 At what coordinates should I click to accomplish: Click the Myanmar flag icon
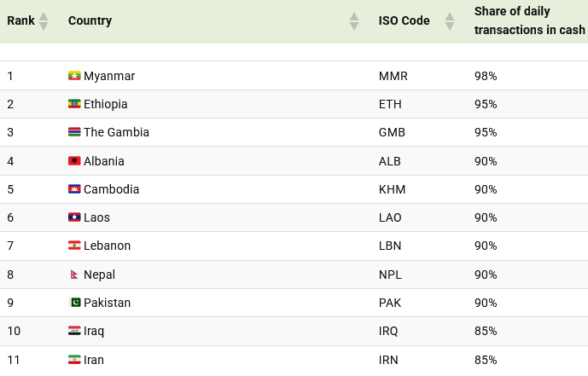(74, 76)
